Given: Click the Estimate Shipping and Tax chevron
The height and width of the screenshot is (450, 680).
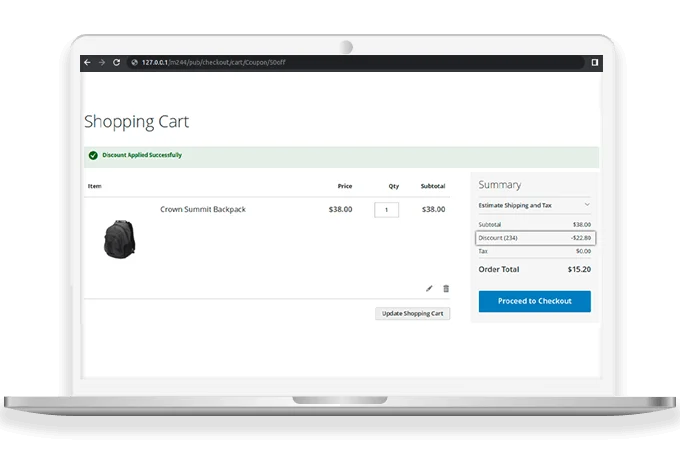Looking at the screenshot, I should pos(587,205).
